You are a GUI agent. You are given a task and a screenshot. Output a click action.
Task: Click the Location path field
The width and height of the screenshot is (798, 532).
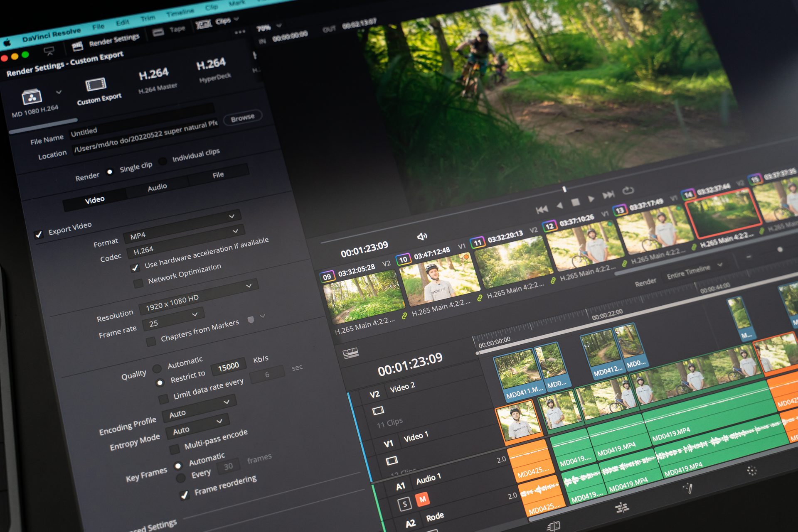pyautogui.click(x=145, y=137)
